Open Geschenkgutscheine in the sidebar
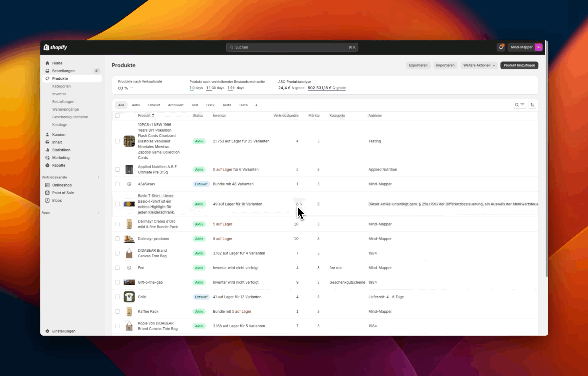The height and width of the screenshot is (376, 588). (70, 117)
